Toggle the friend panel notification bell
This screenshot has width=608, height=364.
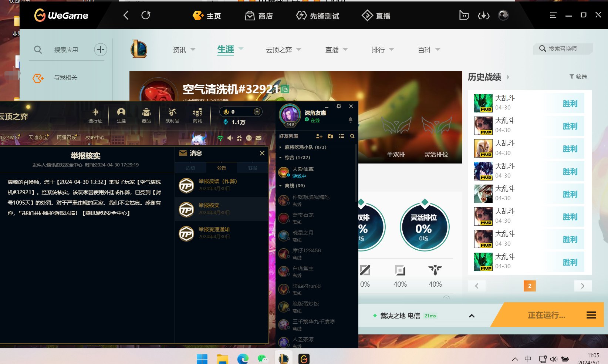pyautogui.click(x=351, y=120)
